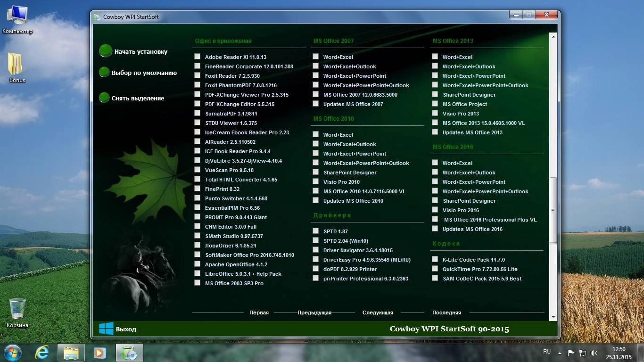Image resolution: width=644 pixels, height=362 pixels.
Task: Check FineReader Corporate 12.0.101.388
Action: (x=197, y=66)
